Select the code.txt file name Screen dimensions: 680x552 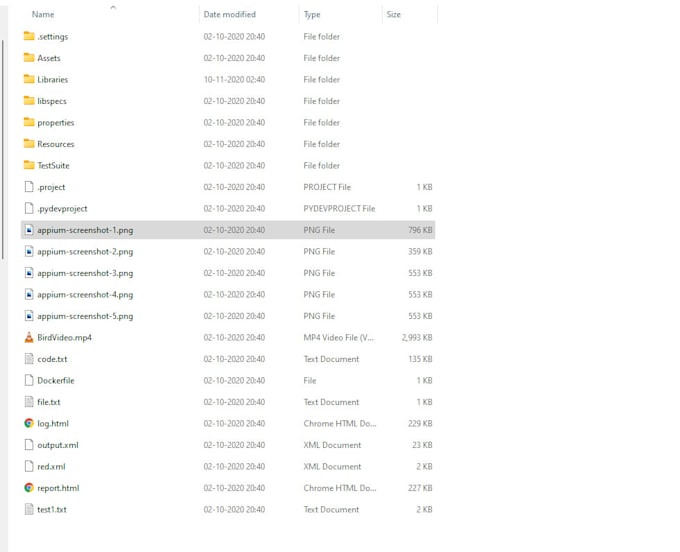tap(52, 359)
